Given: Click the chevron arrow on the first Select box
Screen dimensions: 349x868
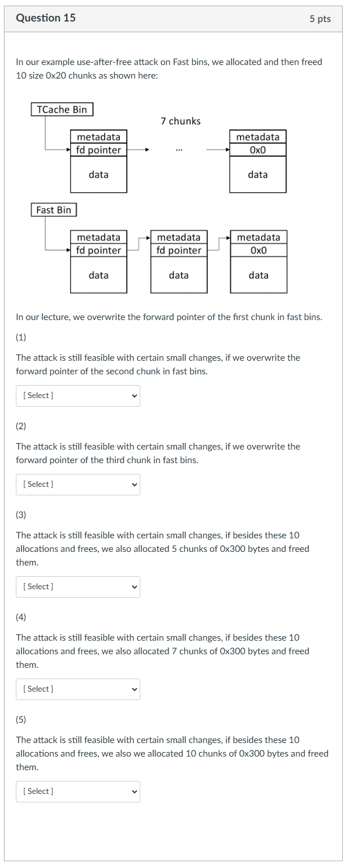Looking at the screenshot, I should pos(133,395).
